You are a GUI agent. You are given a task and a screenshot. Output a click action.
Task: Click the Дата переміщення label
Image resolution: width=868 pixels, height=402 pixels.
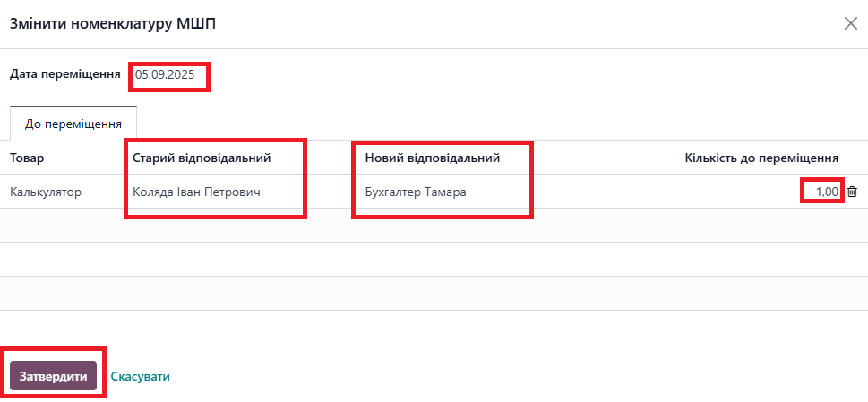[x=65, y=73]
